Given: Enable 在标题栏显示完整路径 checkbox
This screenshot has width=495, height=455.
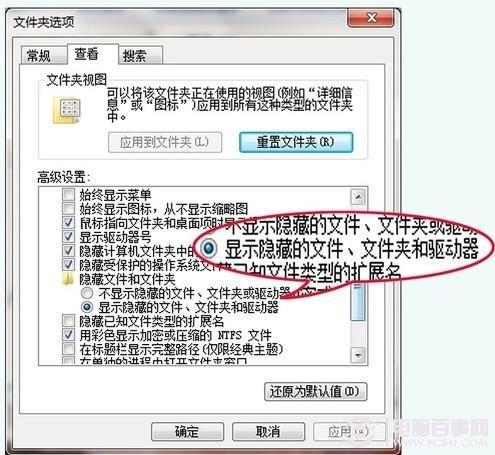Looking at the screenshot, I should click(69, 349).
